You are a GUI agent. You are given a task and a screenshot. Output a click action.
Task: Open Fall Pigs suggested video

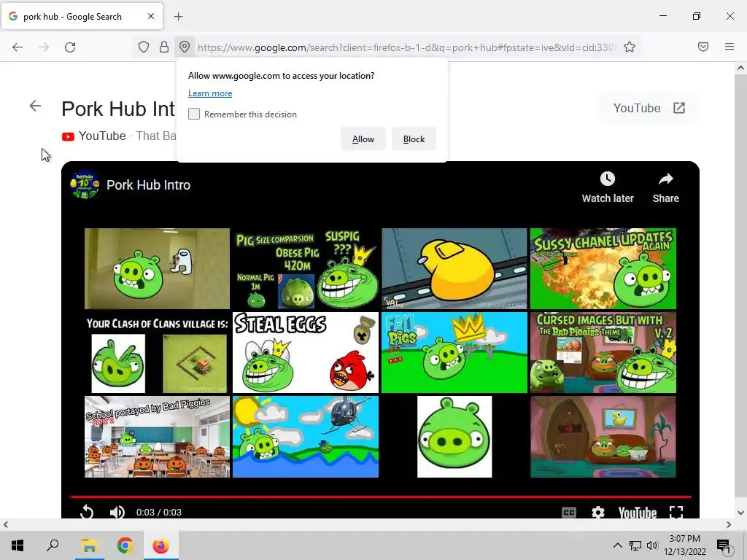point(454,352)
